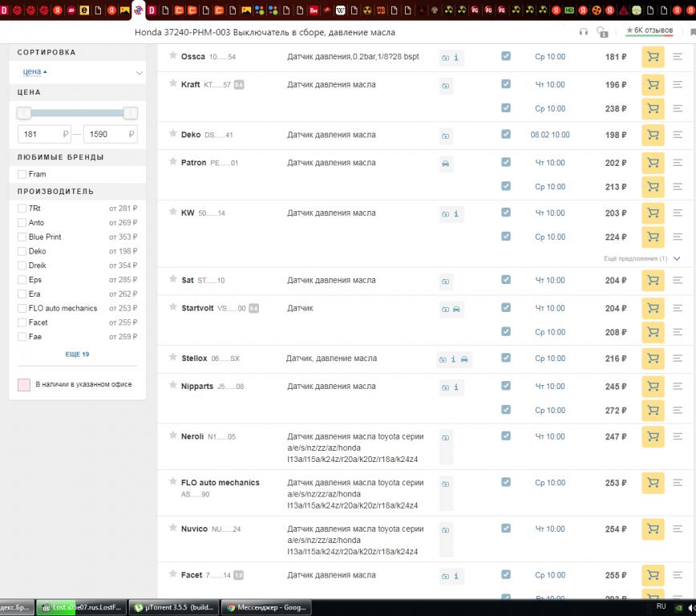This screenshot has width=696, height=616.
Task: Open options menu for the 196 ₽ Kraft offer
Action: [678, 84]
